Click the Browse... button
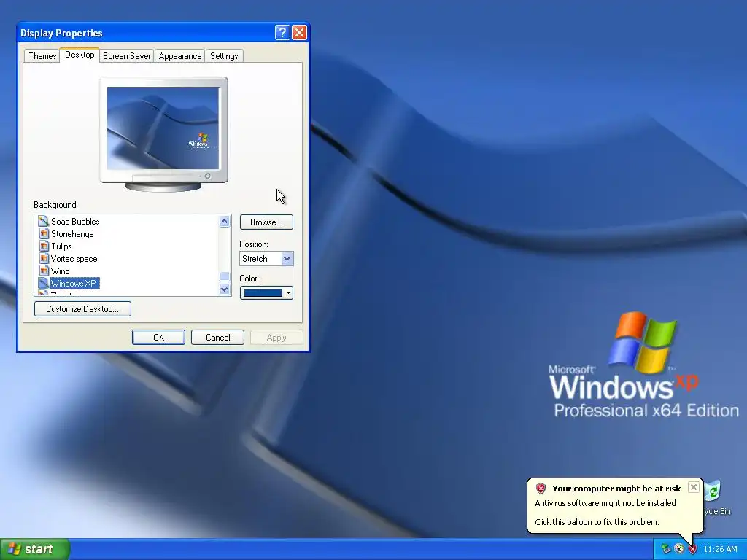Screen dimensions: 747x560 (266, 222)
